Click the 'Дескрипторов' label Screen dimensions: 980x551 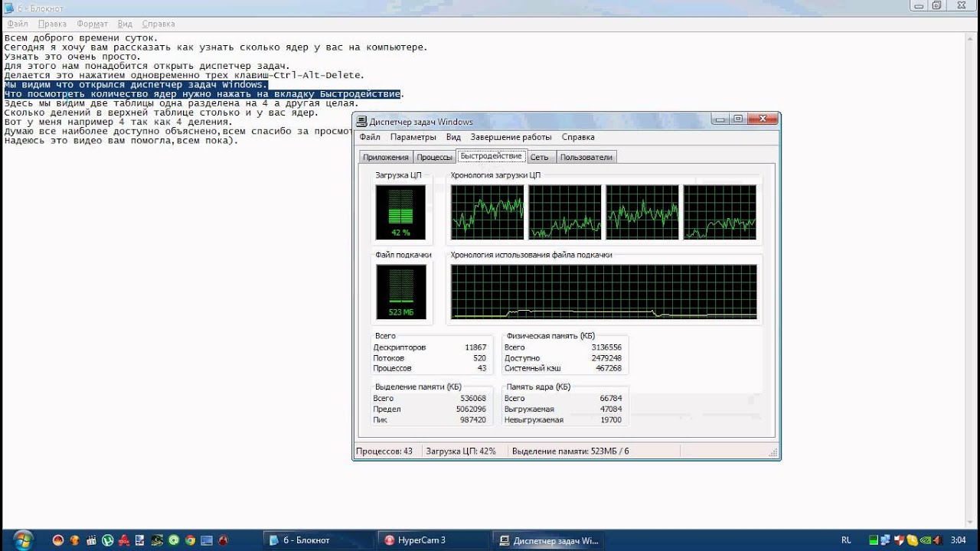[x=399, y=347]
